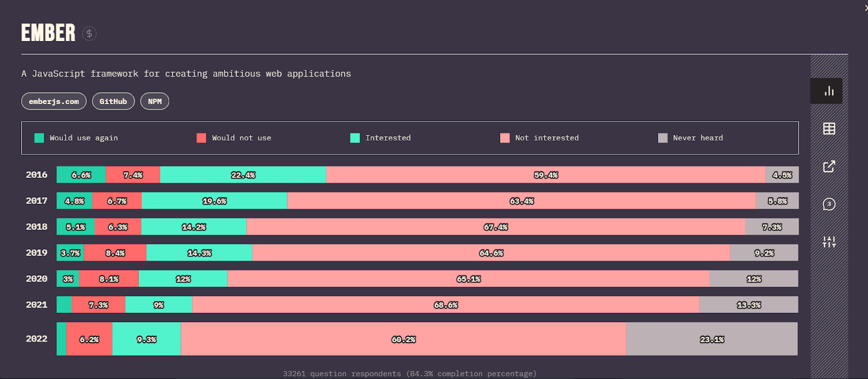
Task: Click the 2019 would not use 8.4% segment
Action: point(115,253)
